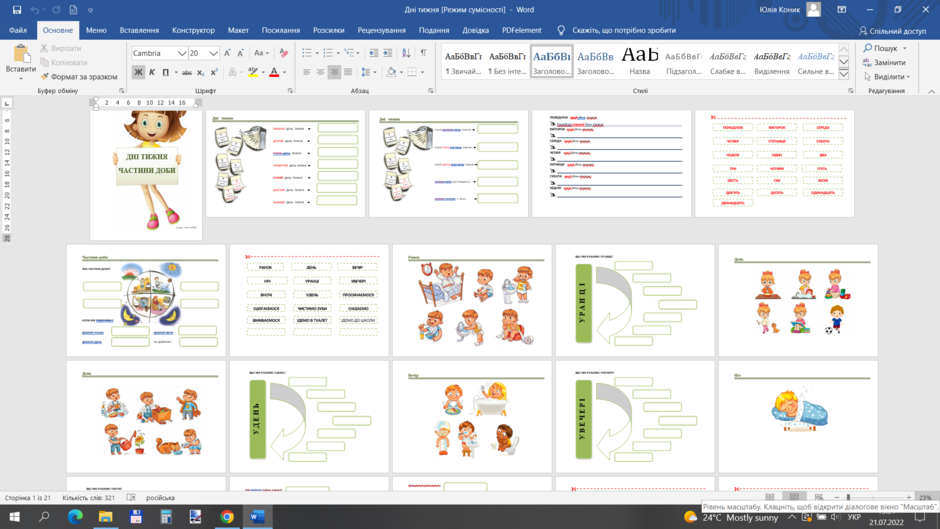Create a numbered list
This screenshot has height=529, width=940.
tap(328, 53)
